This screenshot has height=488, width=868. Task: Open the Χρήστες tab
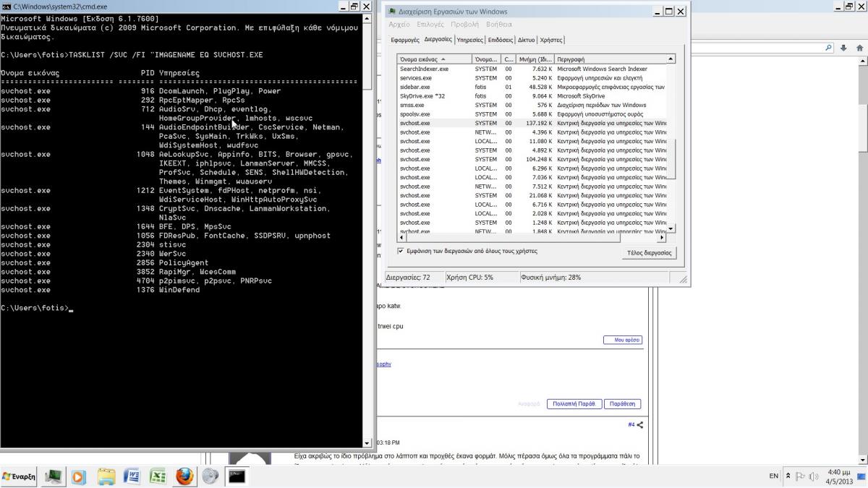tap(551, 40)
